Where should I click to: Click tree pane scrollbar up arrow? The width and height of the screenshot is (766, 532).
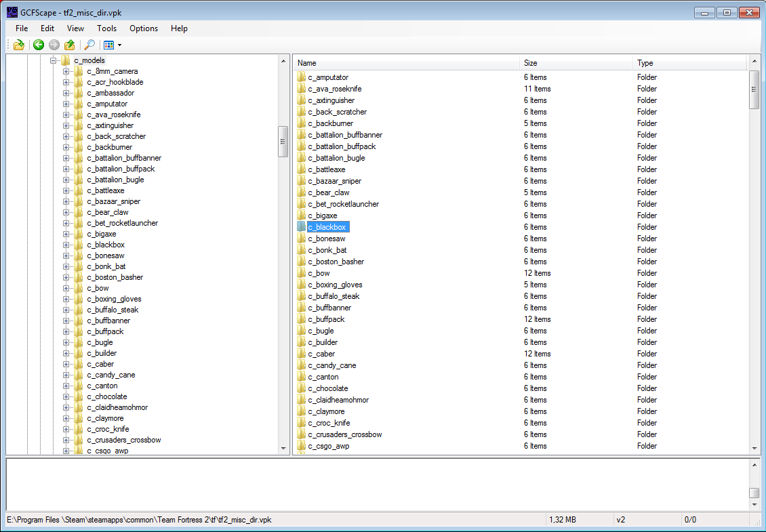[x=283, y=61]
